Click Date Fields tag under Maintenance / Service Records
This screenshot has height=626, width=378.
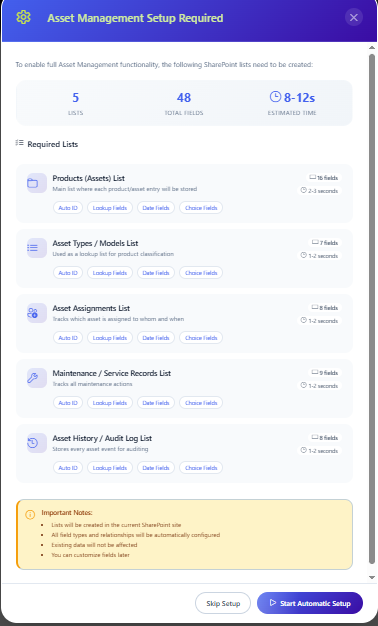156,403
